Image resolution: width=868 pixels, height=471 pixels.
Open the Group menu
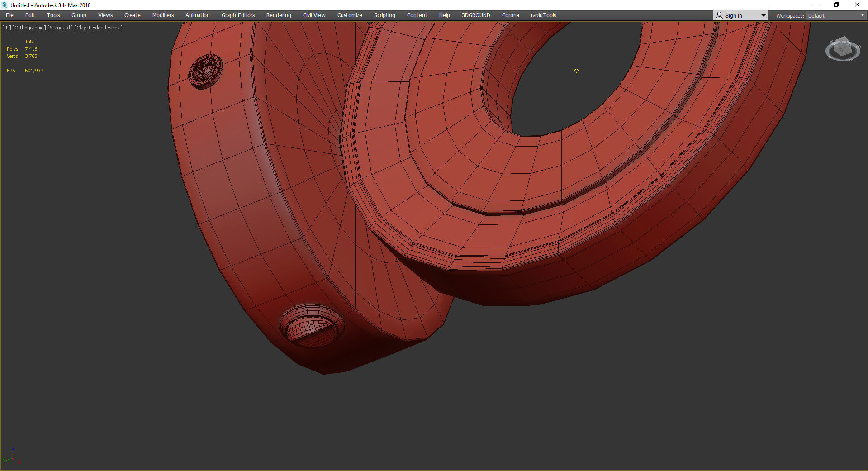click(79, 15)
